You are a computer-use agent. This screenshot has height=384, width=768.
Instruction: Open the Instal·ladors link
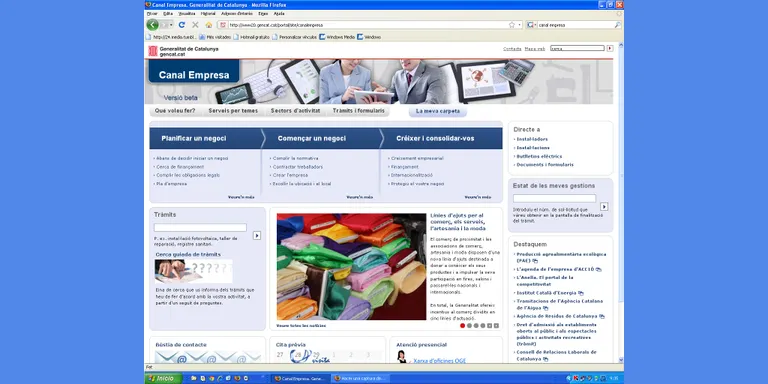click(532, 139)
